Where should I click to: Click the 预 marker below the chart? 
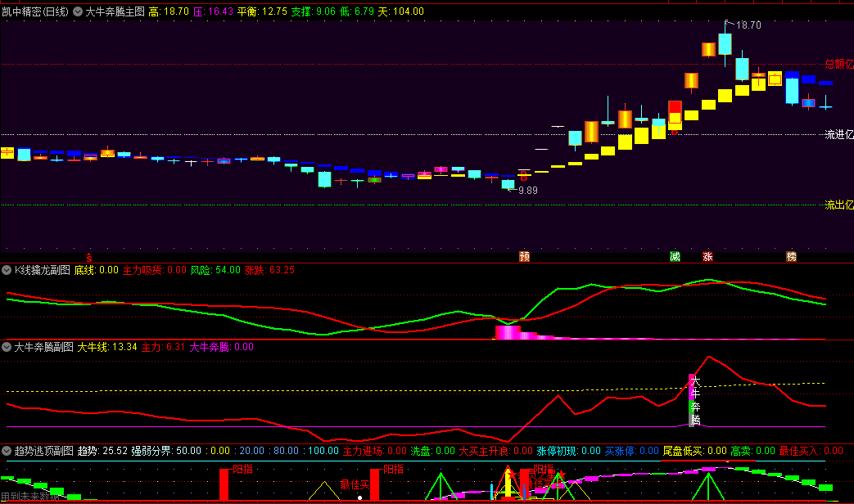(525, 256)
